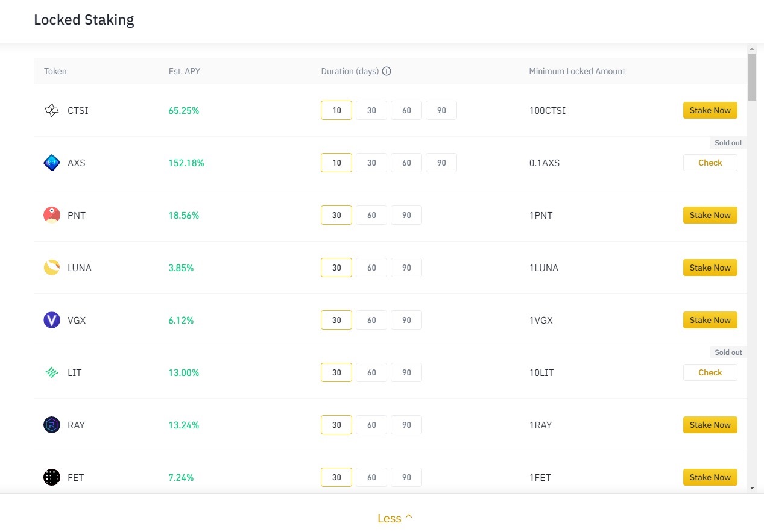Viewport: 764px width, 532px height.
Task: Collapse the list with Less
Action: click(x=395, y=518)
